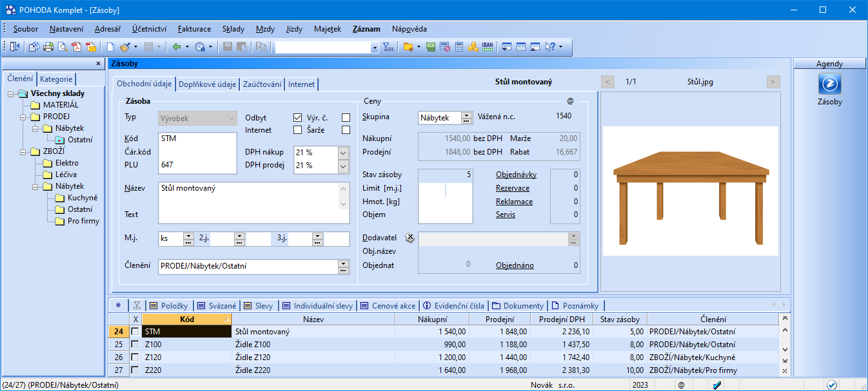Open the Účetnictví menu
The height and width of the screenshot is (391, 868).
click(x=150, y=29)
